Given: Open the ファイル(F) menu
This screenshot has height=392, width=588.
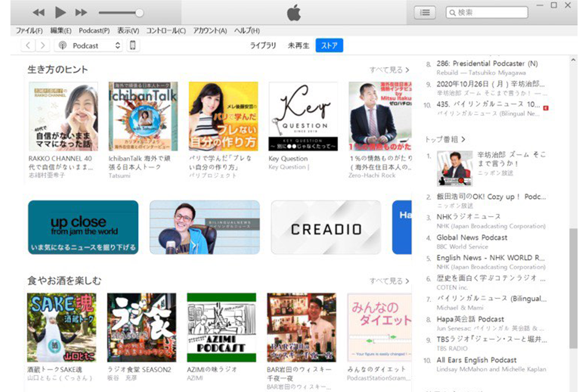Looking at the screenshot, I should (29, 31).
